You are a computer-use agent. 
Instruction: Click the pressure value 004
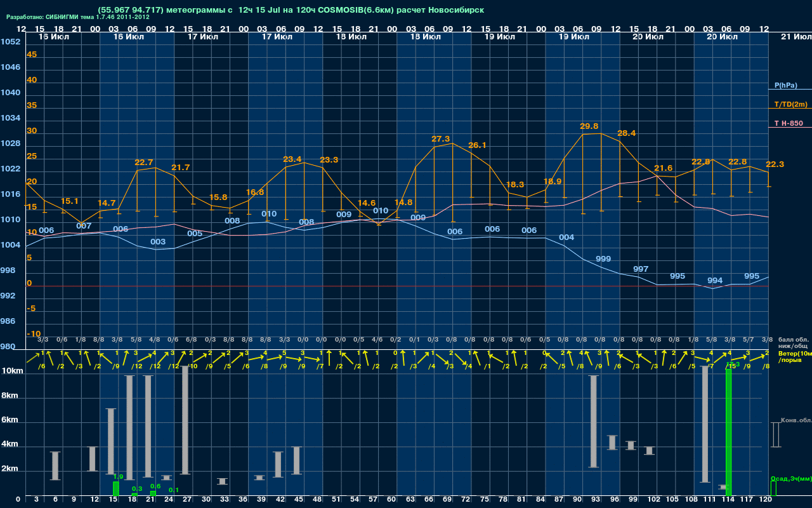566,237
